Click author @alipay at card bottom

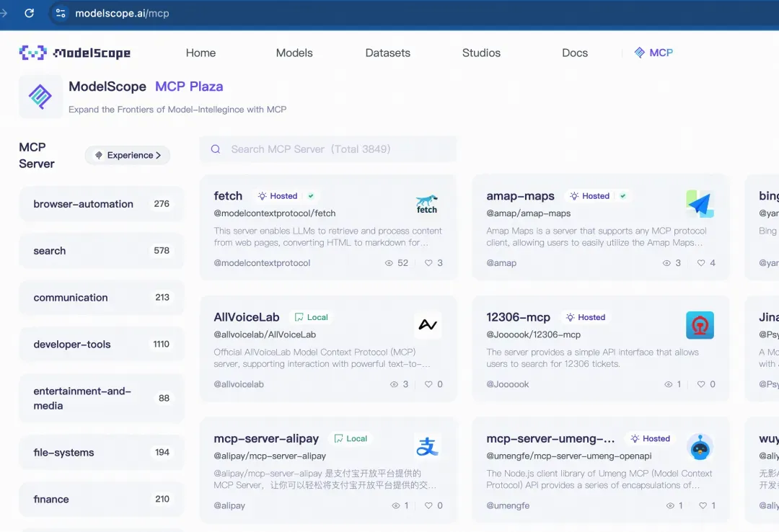click(229, 505)
